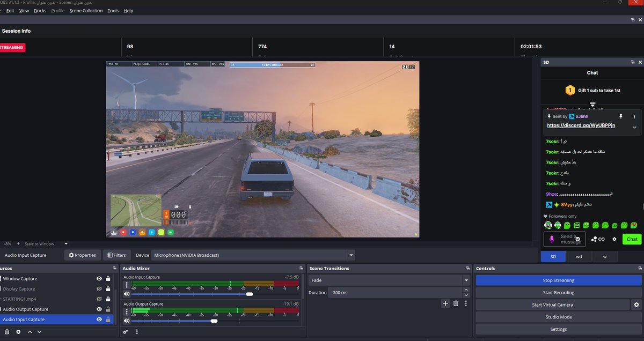Screen dimensions: 644x341
Task: Open Audio Output Capture mixer options dots
Action: [127, 312]
